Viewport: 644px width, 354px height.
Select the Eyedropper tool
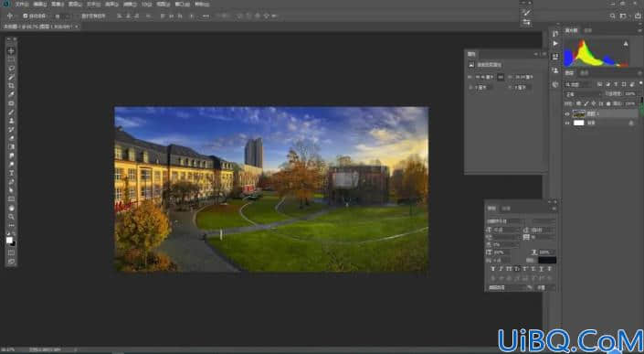pos(11,94)
